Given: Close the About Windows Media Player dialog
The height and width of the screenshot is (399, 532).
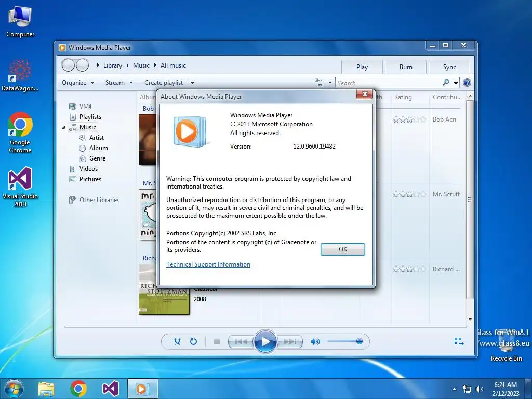Looking at the screenshot, I should click(365, 94).
